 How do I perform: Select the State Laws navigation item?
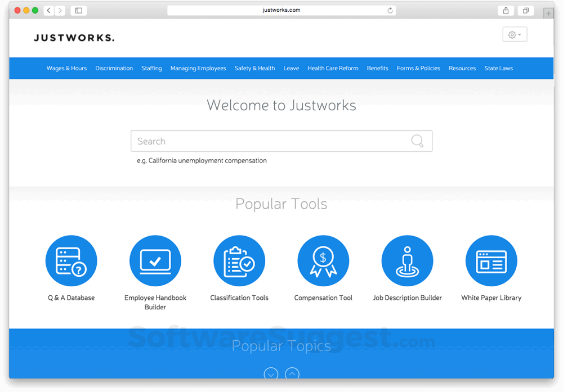[498, 68]
